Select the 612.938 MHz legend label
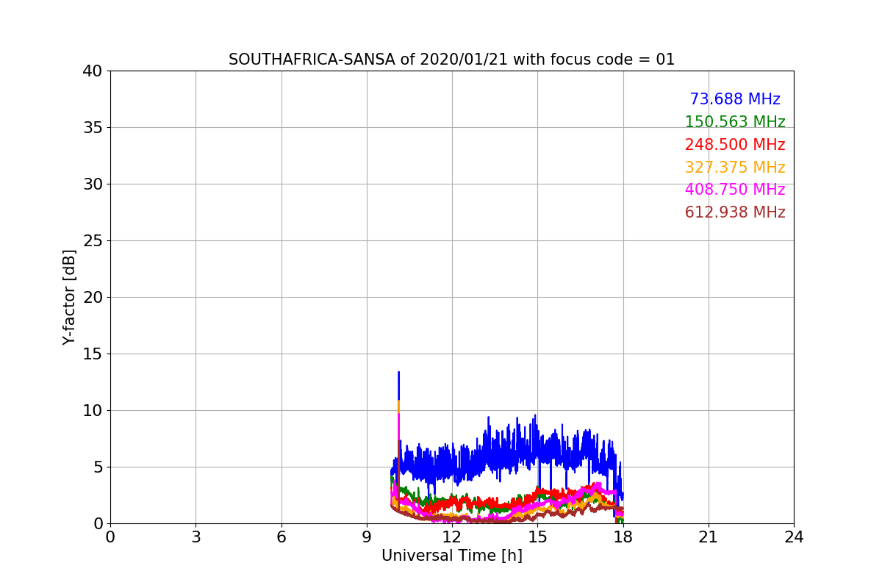This screenshot has height=588, width=882. click(x=735, y=212)
